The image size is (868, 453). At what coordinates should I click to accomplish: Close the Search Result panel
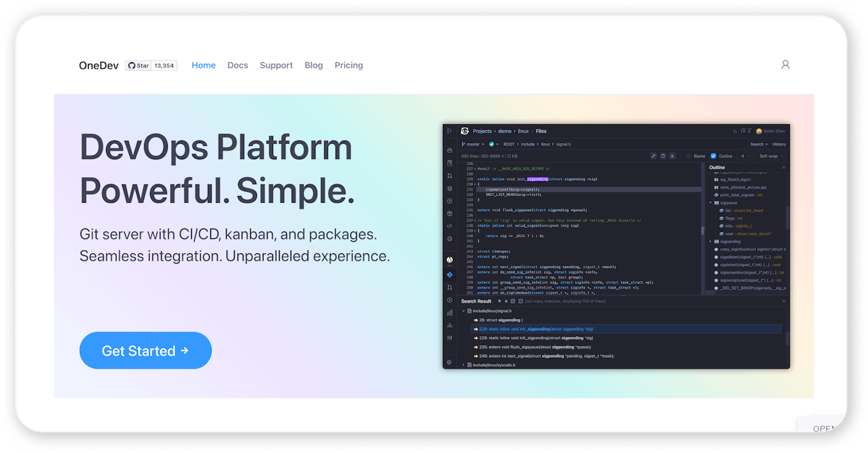[x=784, y=301]
